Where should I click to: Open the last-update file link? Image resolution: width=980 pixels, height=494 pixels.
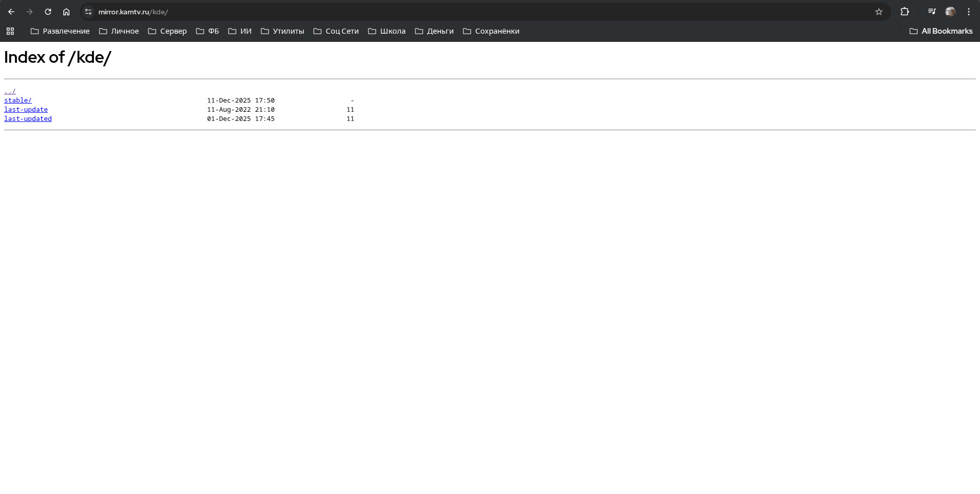[x=26, y=110]
